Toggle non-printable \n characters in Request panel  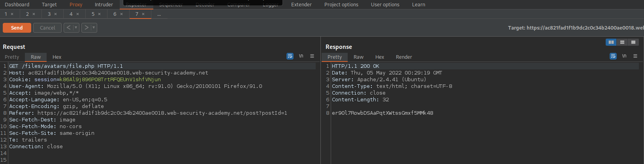(x=301, y=56)
